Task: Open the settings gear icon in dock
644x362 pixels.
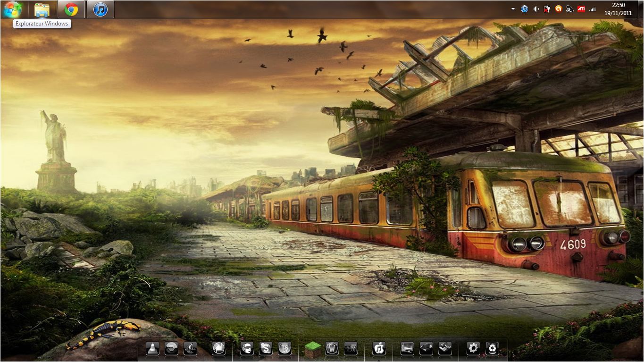Action: point(473,348)
